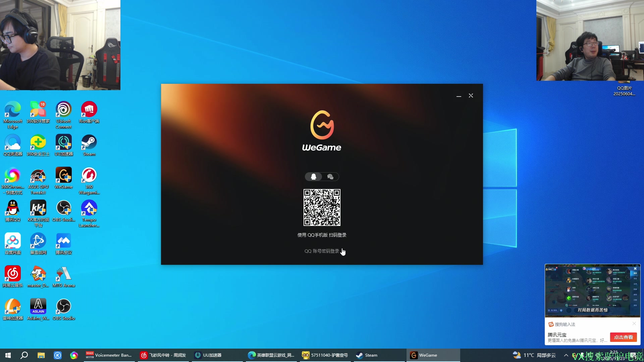Image resolution: width=644 pixels, height=362 pixels.
Task: Open Riot客户端 desktop icon
Action: (x=89, y=112)
